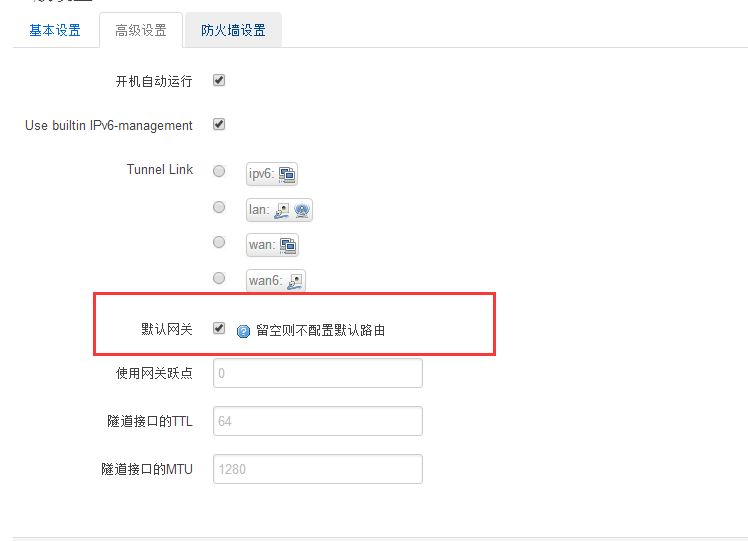Open the 防火墙设置 tab

point(233,31)
